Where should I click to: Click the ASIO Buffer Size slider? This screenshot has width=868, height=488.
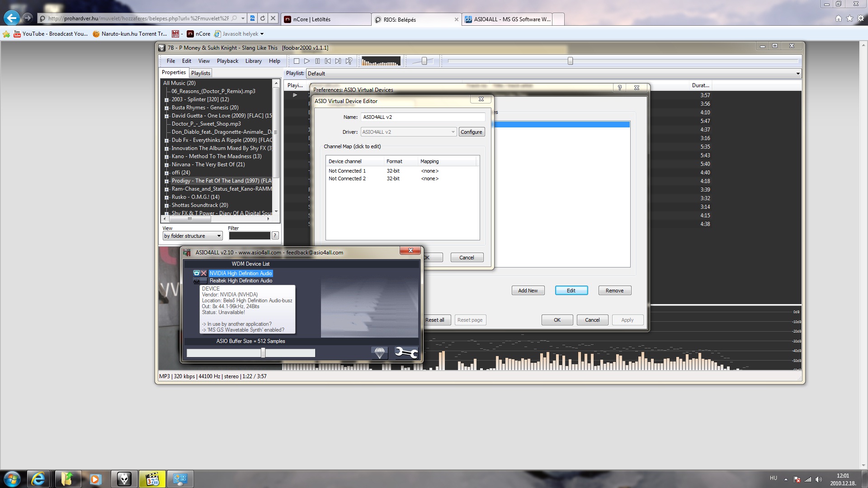[251, 353]
